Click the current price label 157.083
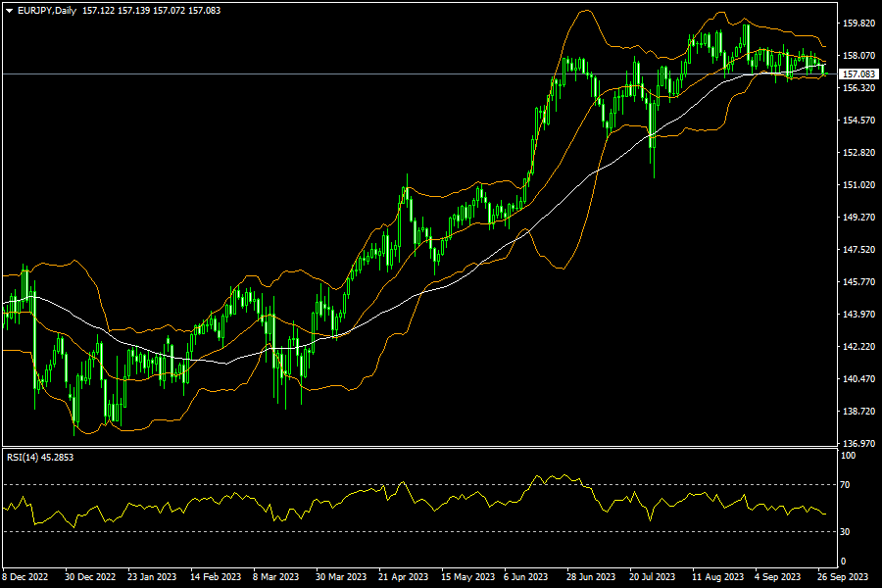 858,74
